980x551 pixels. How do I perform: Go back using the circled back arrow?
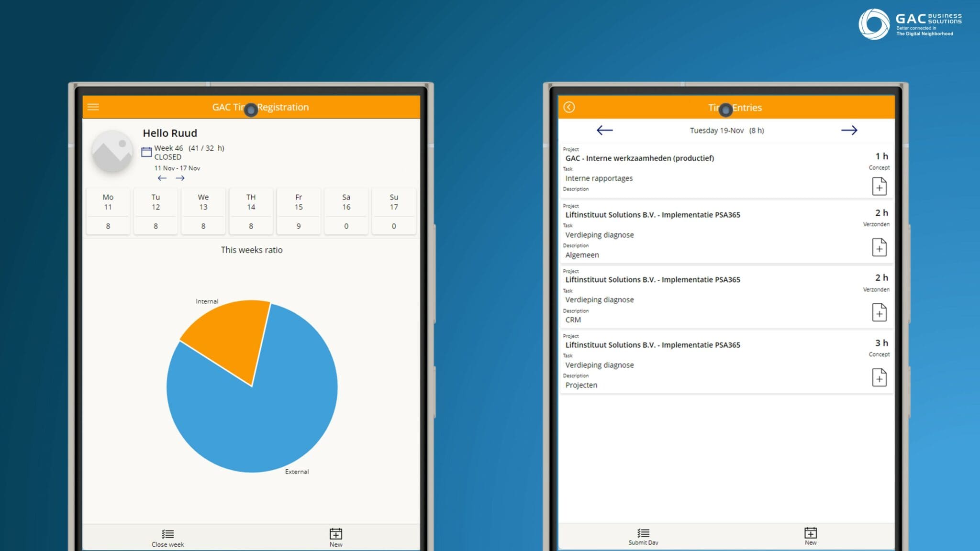click(x=569, y=107)
